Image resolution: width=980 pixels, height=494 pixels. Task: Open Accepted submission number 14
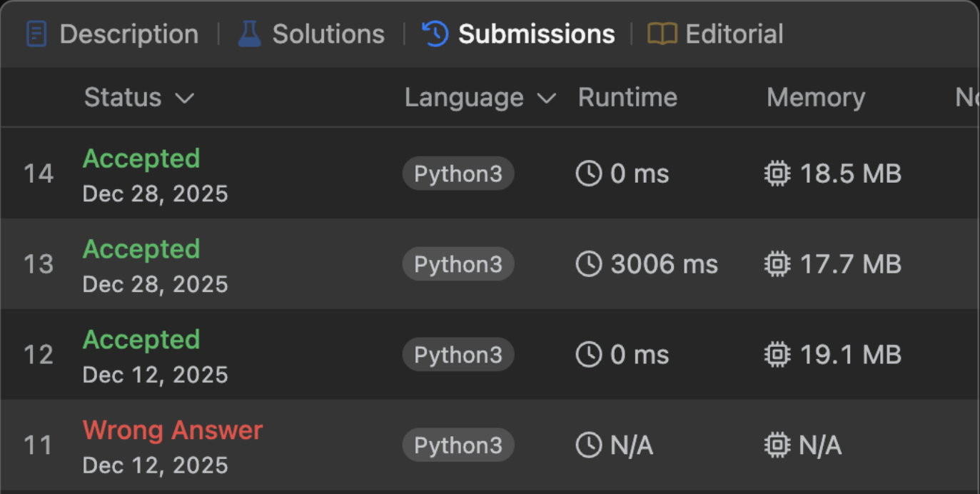[141, 159]
